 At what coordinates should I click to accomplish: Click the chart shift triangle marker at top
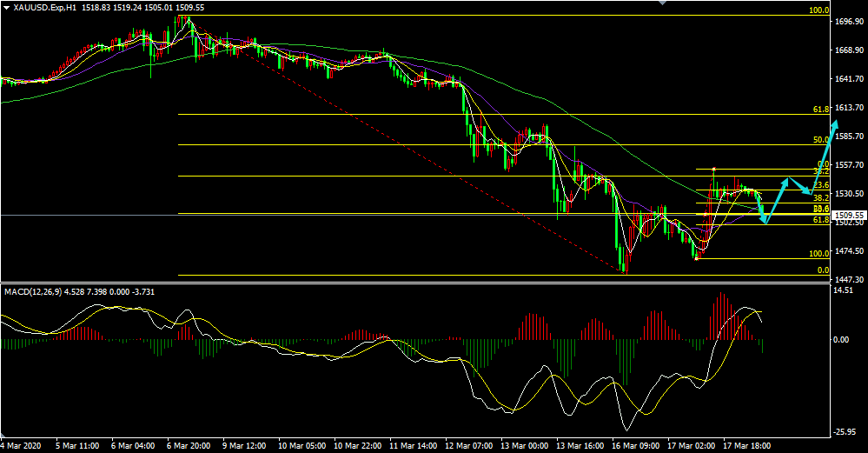point(663,3)
